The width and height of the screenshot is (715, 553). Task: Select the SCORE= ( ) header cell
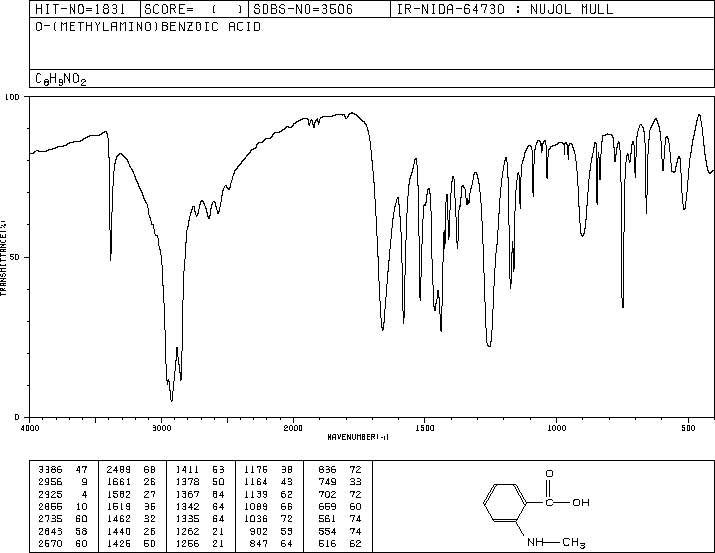[x=194, y=9]
